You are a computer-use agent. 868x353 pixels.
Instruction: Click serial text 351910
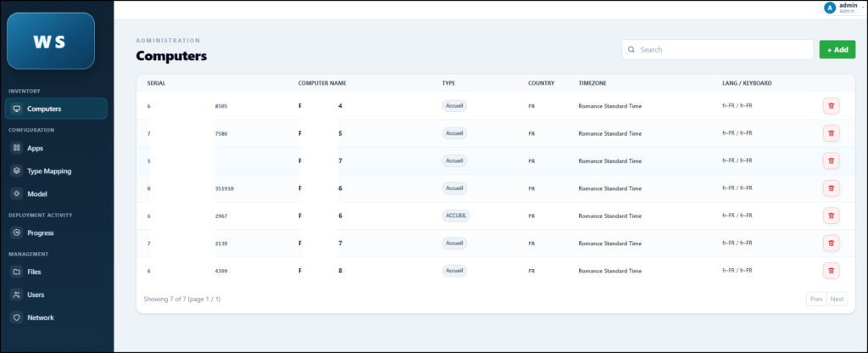pyautogui.click(x=224, y=188)
